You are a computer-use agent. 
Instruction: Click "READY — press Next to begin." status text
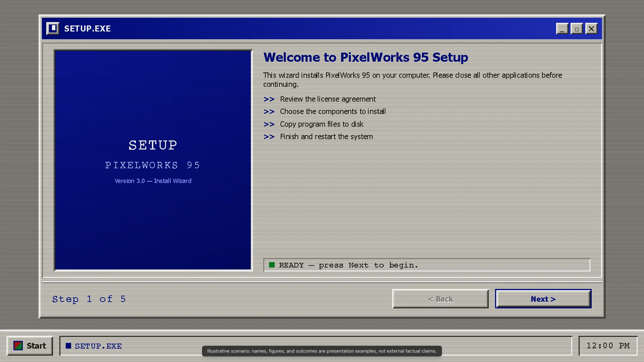pyautogui.click(x=348, y=265)
